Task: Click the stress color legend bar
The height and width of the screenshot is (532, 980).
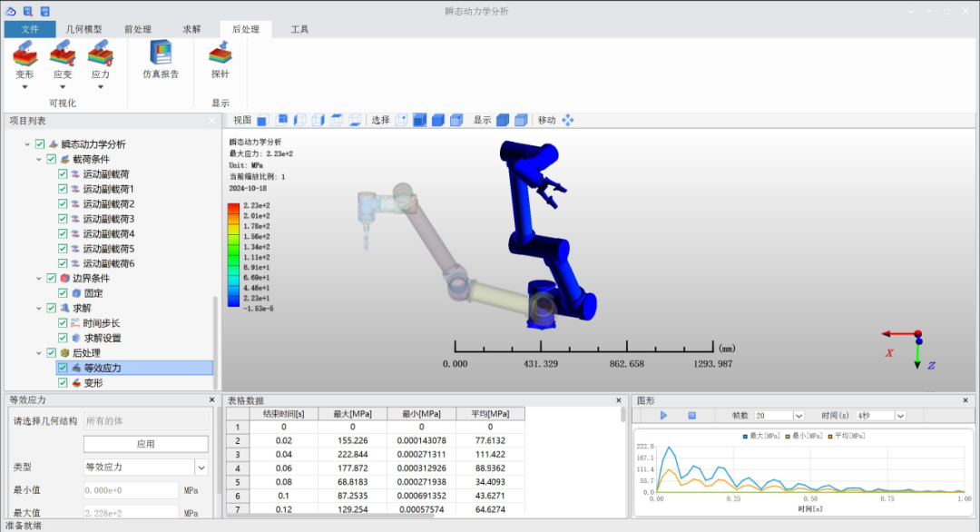Action: [234, 255]
